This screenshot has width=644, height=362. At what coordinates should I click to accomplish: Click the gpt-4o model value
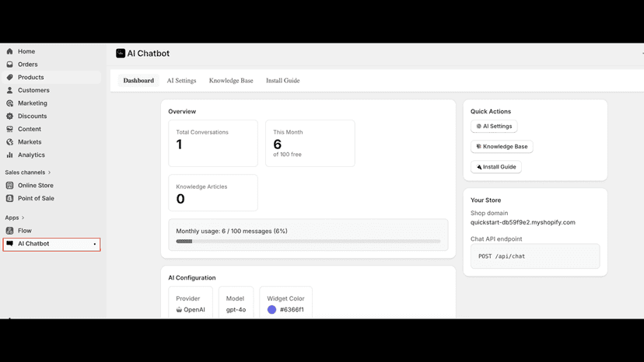pos(236,309)
